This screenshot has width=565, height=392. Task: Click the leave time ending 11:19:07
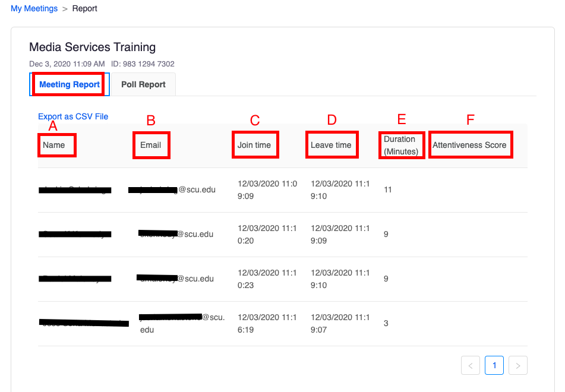tap(340, 323)
